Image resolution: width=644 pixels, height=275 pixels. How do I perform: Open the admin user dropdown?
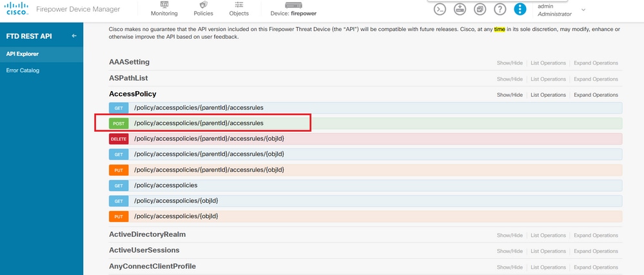click(583, 10)
